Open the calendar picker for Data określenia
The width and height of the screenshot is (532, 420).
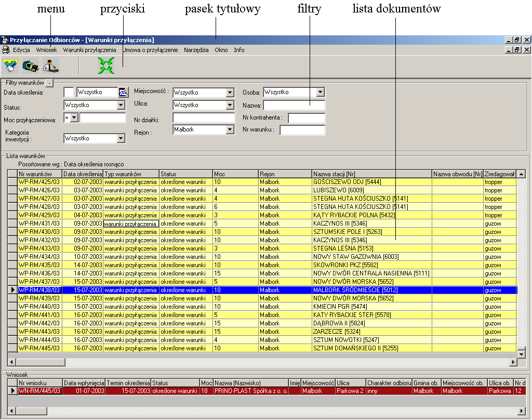[x=123, y=92]
